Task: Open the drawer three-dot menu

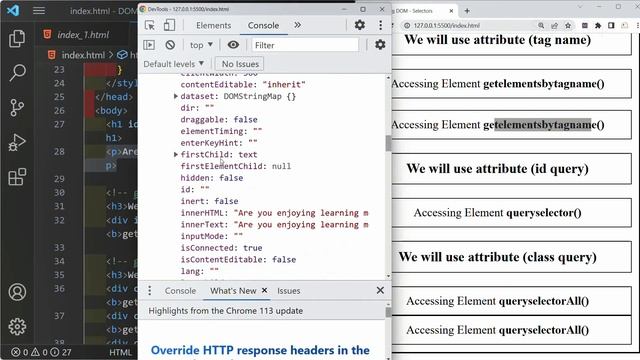Action: pyautogui.click(x=150, y=291)
